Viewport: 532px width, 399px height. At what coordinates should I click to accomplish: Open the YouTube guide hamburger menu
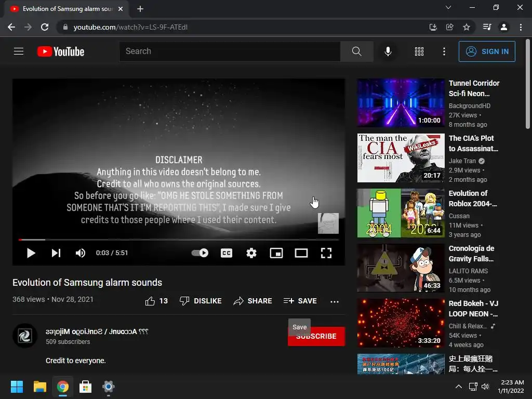point(19,51)
